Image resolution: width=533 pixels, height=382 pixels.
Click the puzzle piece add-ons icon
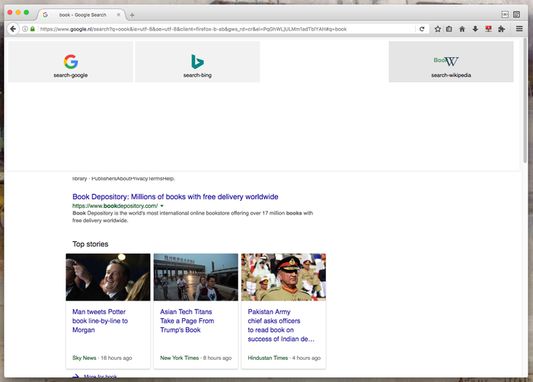[501, 29]
